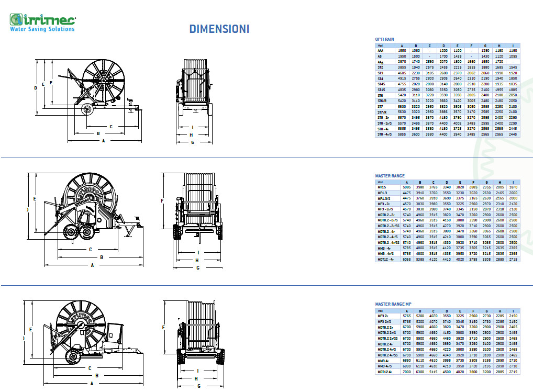Select row label 'MF1.3/S'

pyautogui.click(x=384, y=198)
